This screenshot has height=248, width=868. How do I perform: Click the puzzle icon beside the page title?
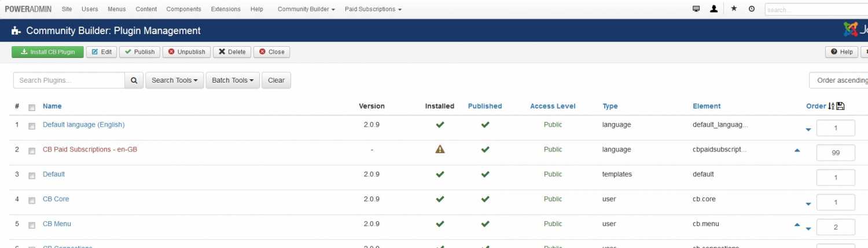click(16, 31)
